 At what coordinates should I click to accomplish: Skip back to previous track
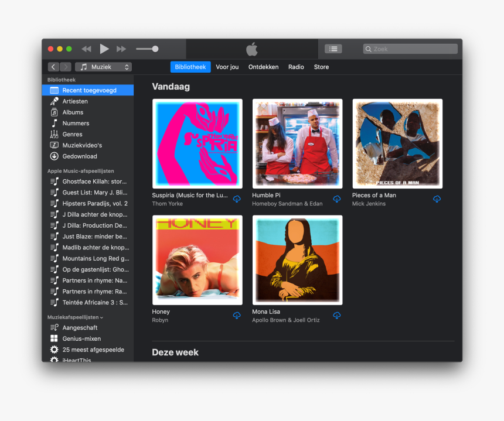tap(87, 49)
